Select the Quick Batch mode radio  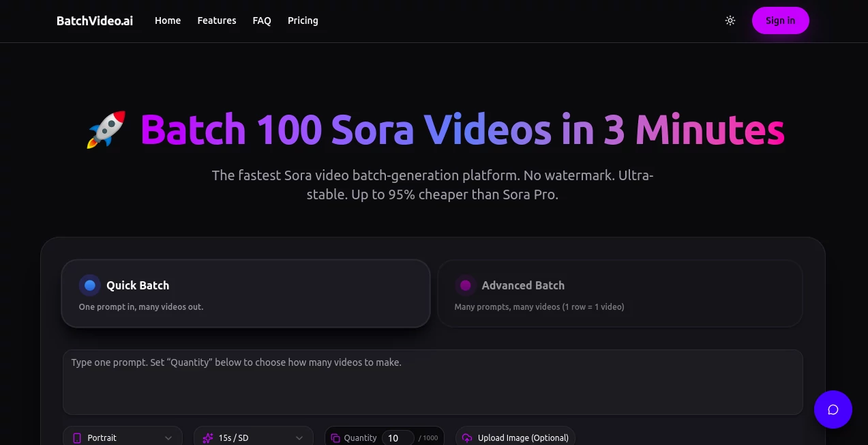click(89, 285)
